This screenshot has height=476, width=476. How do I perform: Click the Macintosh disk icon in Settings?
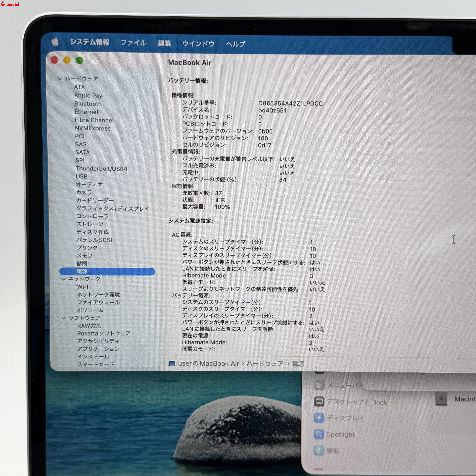(441, 399)
